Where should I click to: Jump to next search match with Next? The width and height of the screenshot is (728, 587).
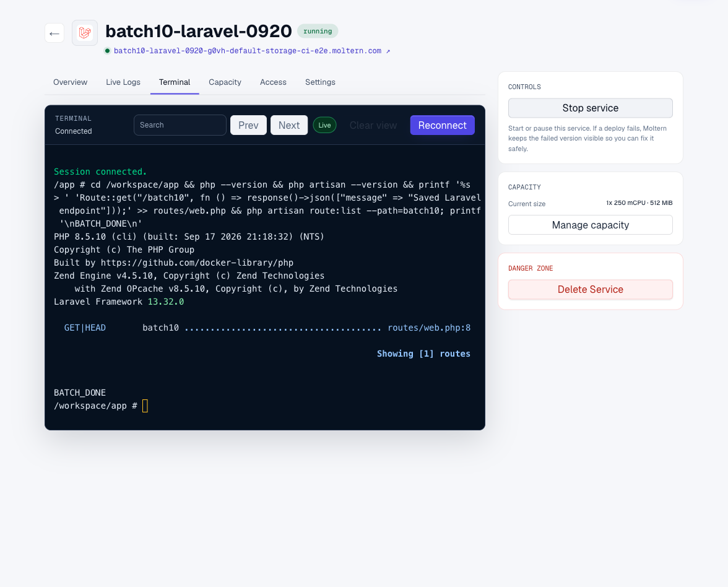click(289, 125)
